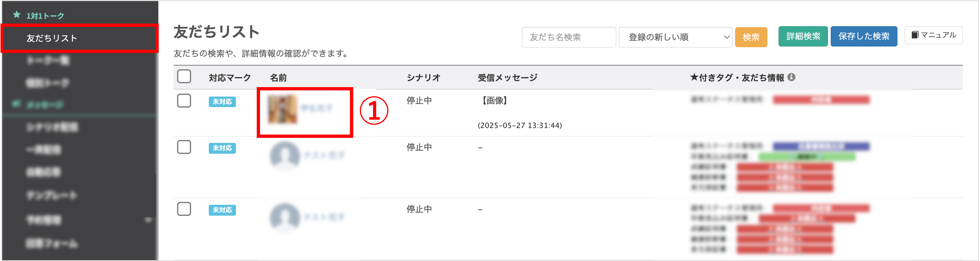Click the 友だち名検索 input field

coord(569,37)
